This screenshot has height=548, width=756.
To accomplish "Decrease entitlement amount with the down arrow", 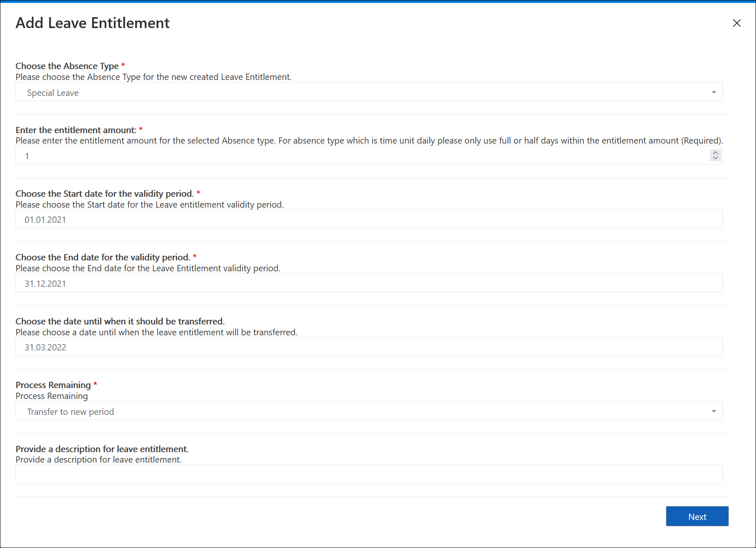I will pos(715,158).
